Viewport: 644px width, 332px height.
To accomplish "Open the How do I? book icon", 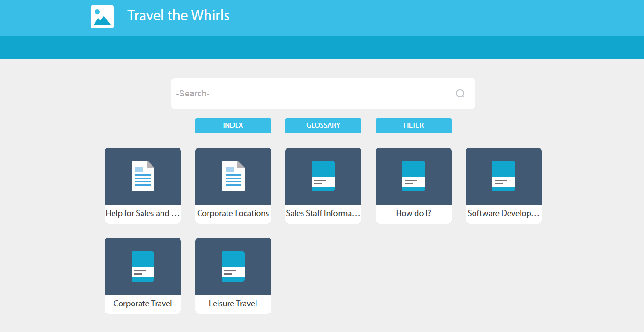I will click(x=413, y=176).
